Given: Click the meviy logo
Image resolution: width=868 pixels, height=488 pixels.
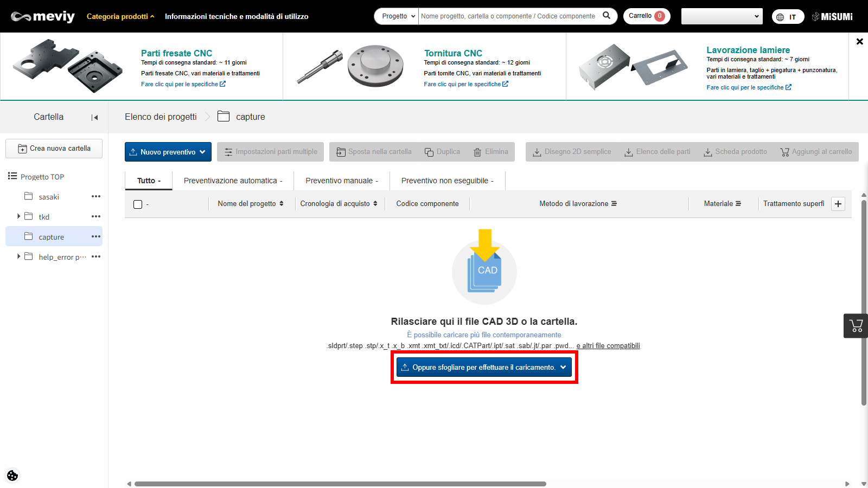Looking at the screenshot, I should tap(43, 16).
